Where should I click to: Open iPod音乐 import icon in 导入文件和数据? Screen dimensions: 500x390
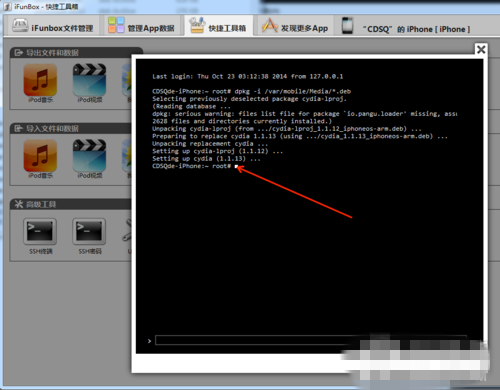[40, 159]
